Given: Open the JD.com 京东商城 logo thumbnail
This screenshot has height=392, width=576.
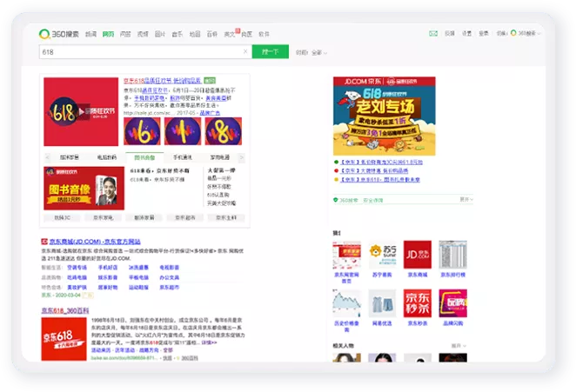Looking at the screenshot, I should [x=417, y=256].
